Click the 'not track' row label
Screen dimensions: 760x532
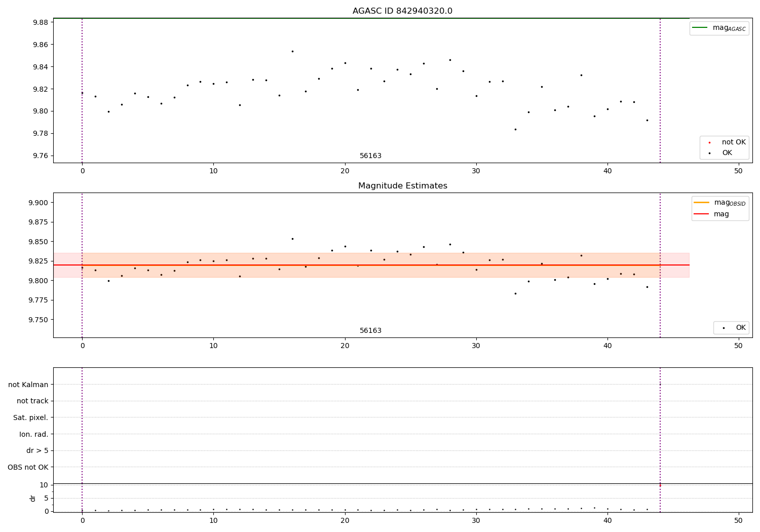pyautogui.click(x=32, y=401)
